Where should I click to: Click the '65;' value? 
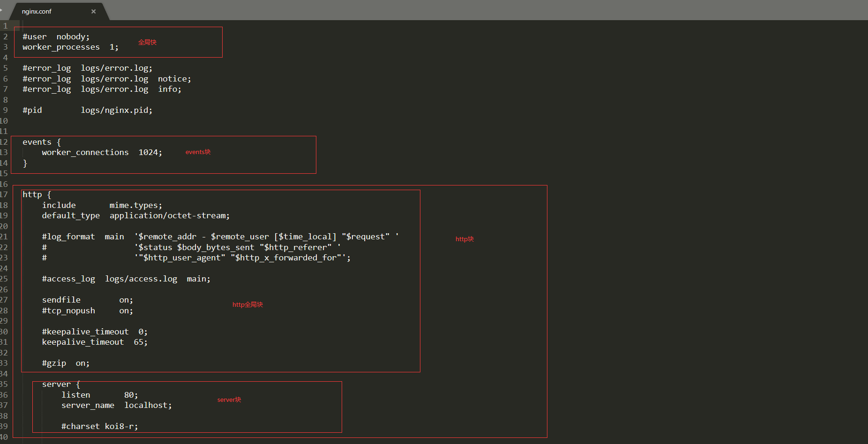click(141, 342)
